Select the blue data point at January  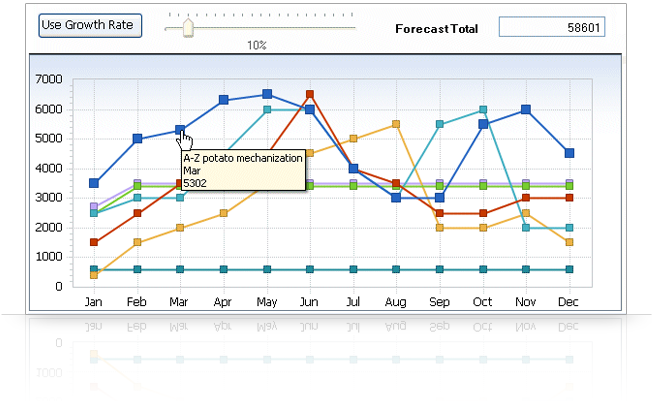tap(94, 183)
